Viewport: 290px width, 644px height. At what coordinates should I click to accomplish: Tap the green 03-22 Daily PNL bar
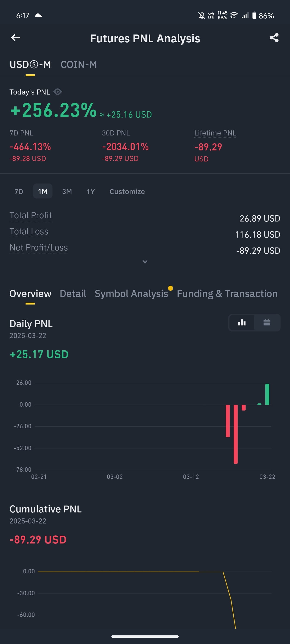point(267,394)
